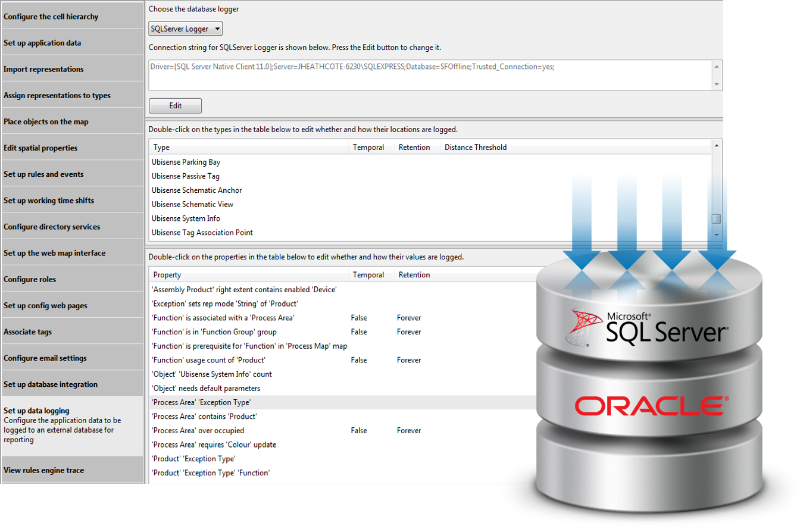Open Set up working time shifts task

(x=72, y=201)
